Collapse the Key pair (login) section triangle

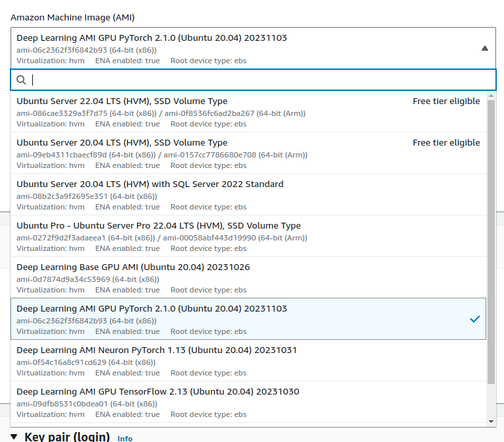tap(14, 437)
